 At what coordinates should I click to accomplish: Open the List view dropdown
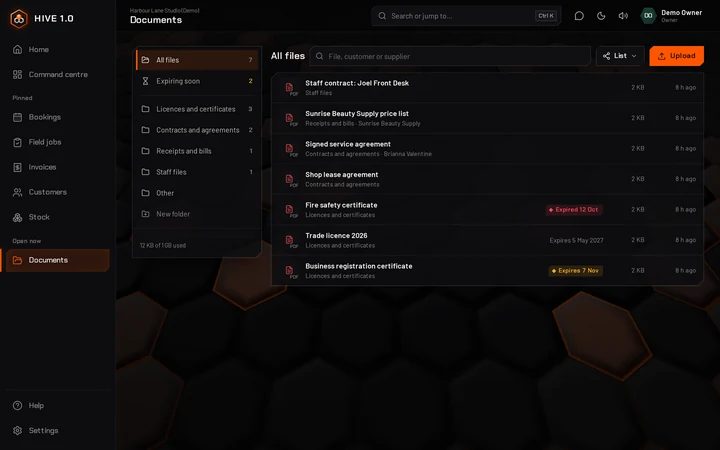click(620, 56)
